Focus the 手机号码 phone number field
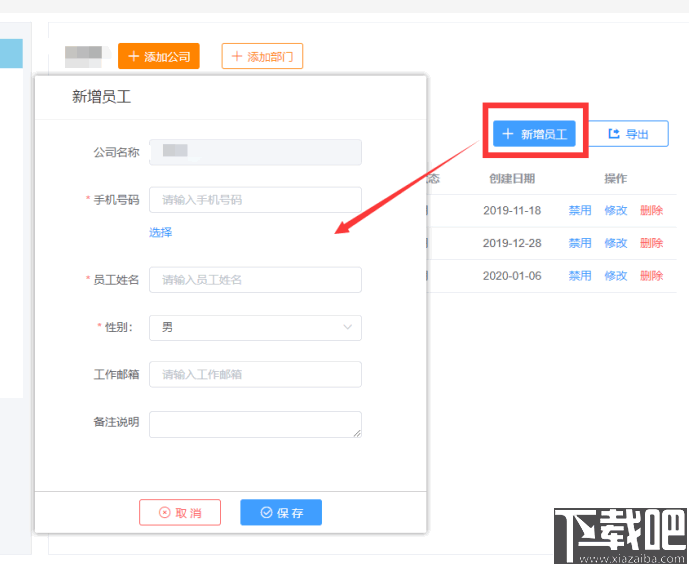Viewport: 689px width, 564px height. tap(255, 200)
